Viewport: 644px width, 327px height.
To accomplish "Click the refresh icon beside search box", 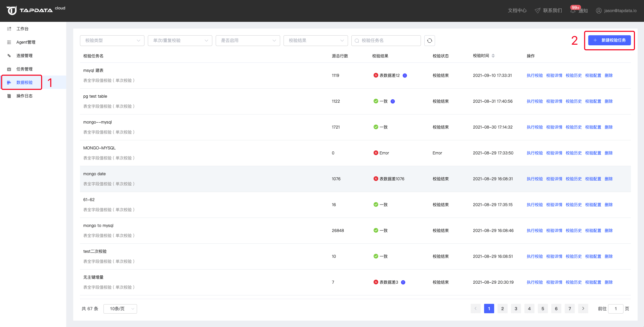I will pos(429,41).
